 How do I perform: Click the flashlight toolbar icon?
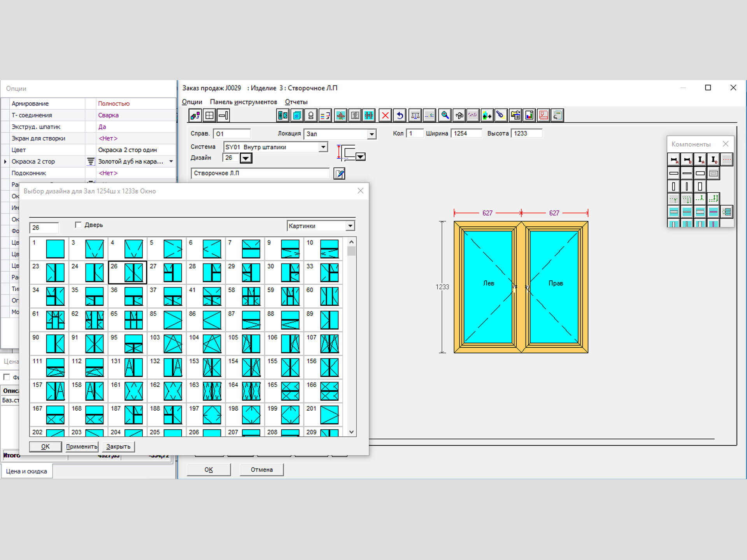point(500,115)
